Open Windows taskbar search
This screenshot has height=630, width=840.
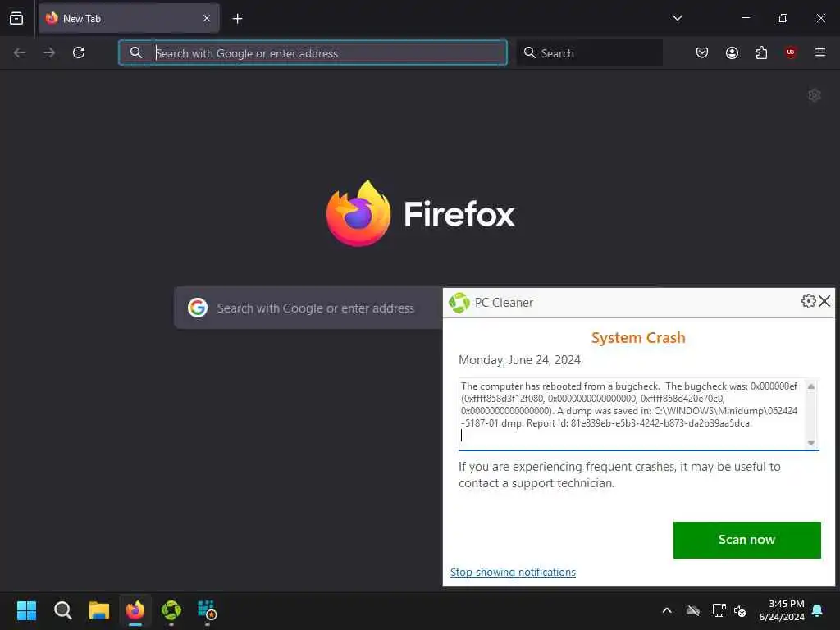(62, 610)
